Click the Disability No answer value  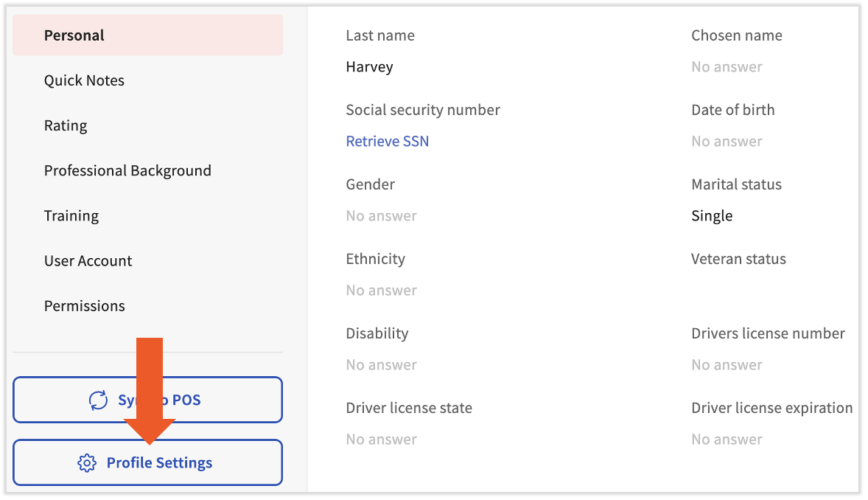tap(381, 364)
